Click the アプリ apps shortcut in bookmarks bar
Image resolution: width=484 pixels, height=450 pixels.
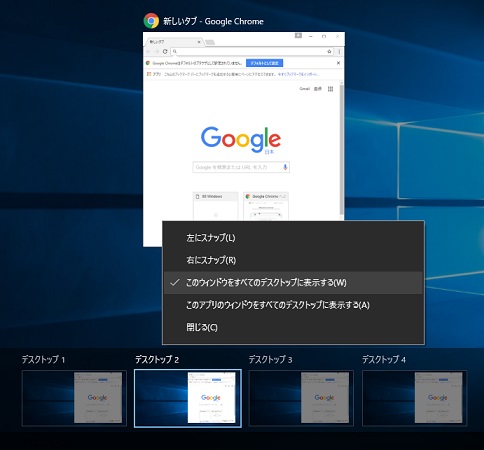(x=154, y=74)
